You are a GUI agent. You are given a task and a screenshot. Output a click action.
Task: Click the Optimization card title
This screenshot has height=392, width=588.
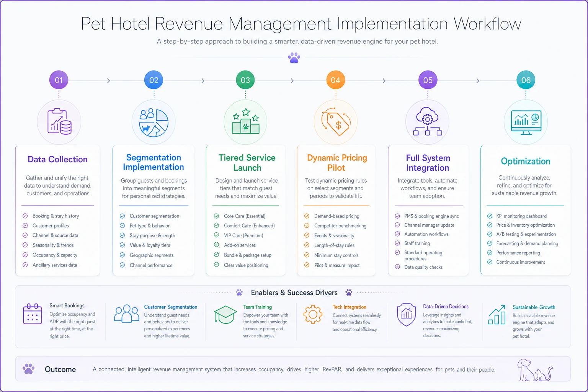[x=526, y=162]
